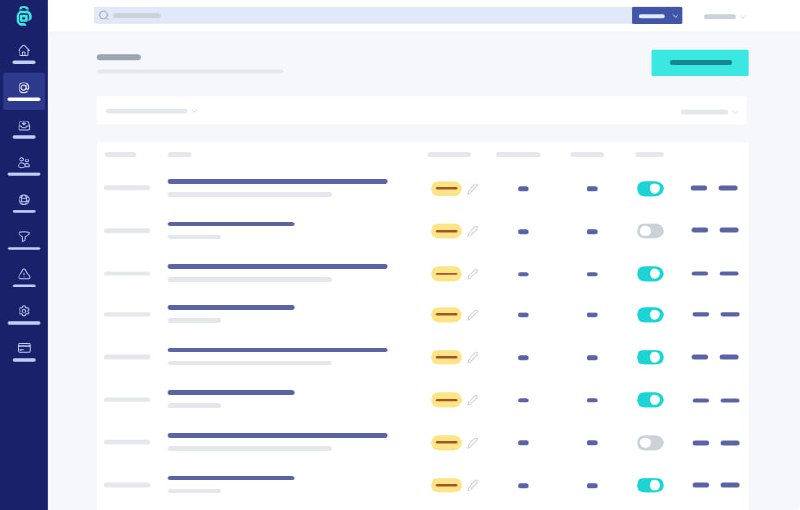Click the turquoise button at top right
The image size is (800, 510).
click(x=700, y=63)
